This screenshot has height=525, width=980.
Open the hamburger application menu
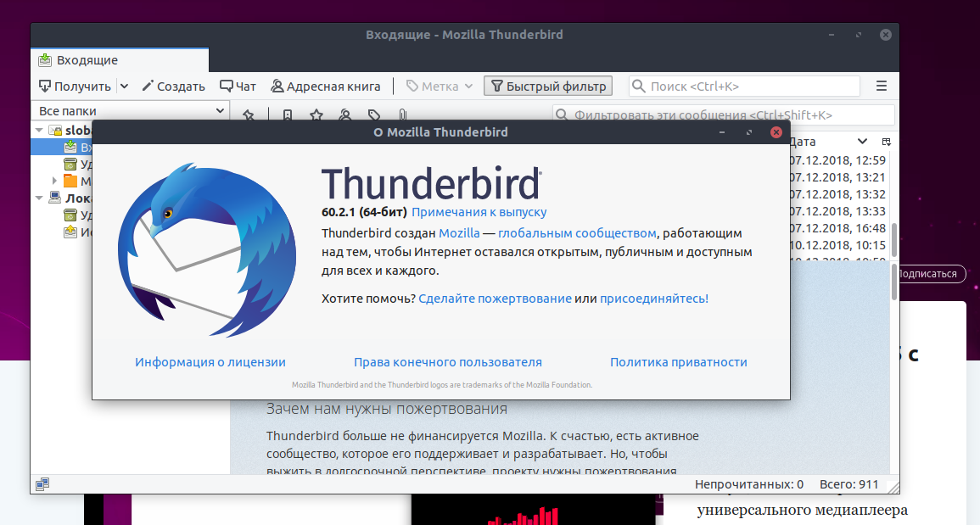[881, 87]
